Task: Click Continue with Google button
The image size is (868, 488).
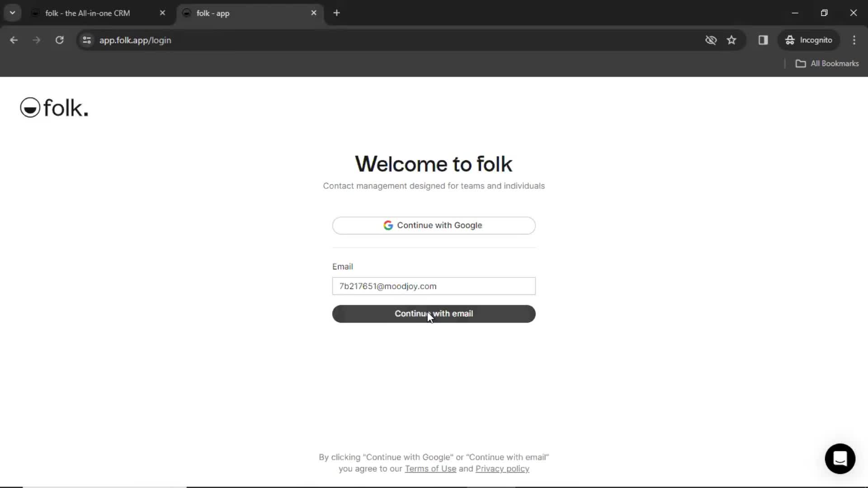Action: [x=434, y=225]
